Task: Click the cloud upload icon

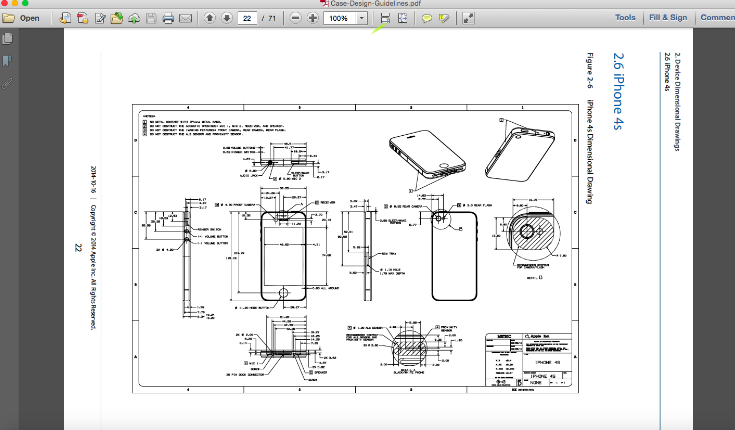Action: (134, 18)
